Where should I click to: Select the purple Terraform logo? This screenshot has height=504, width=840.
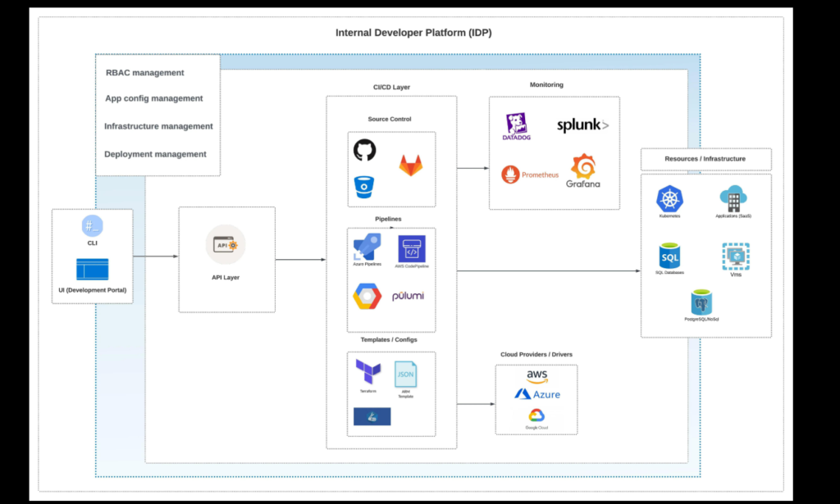[x=368, y=372]
